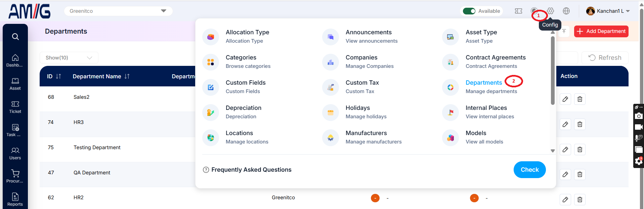The image size is (644, 209).
Task: Edit the Sales2 department row
Action: coord(565,99)
